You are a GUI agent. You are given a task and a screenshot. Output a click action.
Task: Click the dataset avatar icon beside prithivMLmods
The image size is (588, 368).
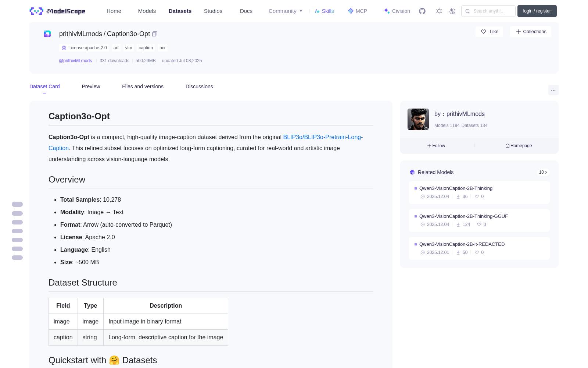click(x=47, y=34)
